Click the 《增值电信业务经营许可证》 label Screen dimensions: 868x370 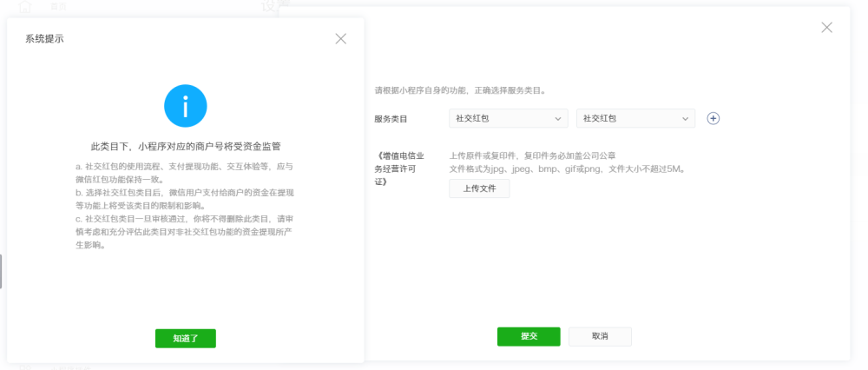(395, 168)
